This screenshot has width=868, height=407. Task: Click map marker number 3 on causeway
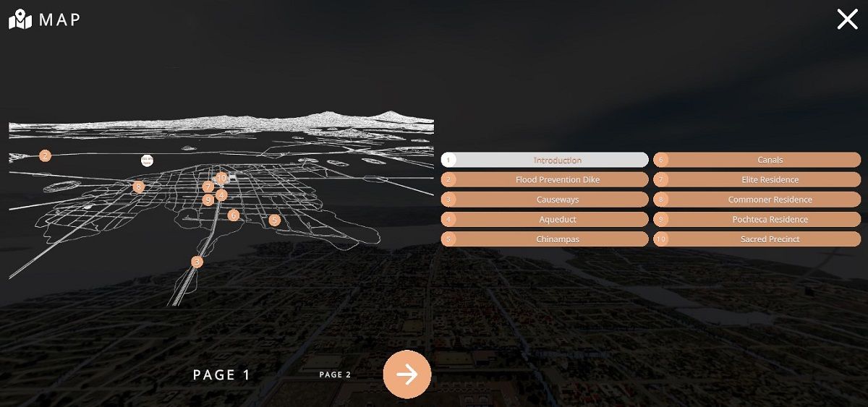(x=197, y=262)
